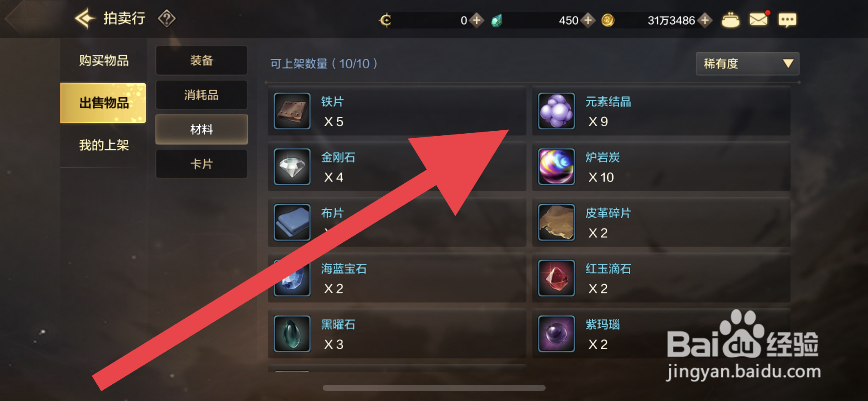Open the chat speech bubble icon
868x401 pixels.
[787, 20]
